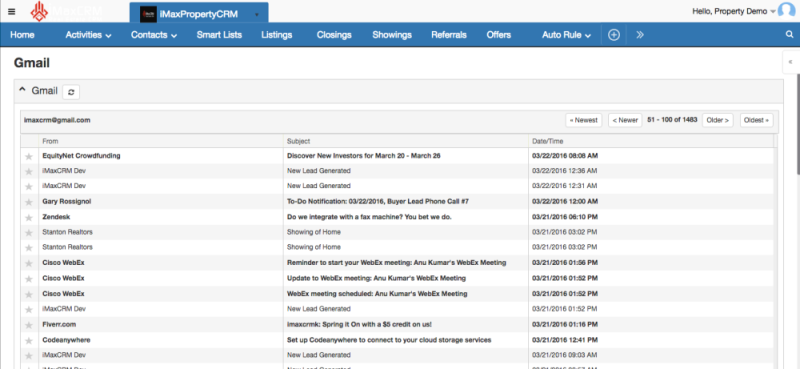Click 51 - 100 of 1483 pager text
The height and width of the screenshot is (369, 800).
pos(672,120)
